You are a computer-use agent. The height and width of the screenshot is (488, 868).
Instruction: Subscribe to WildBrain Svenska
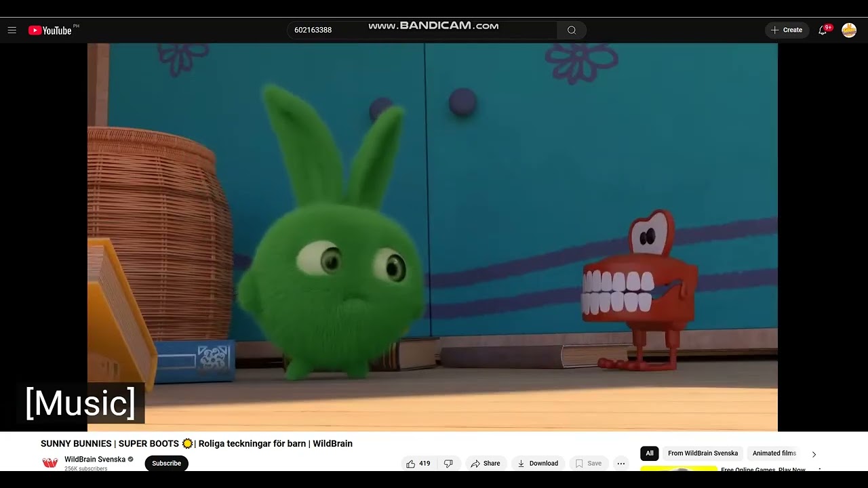click(x=166, y=463)
